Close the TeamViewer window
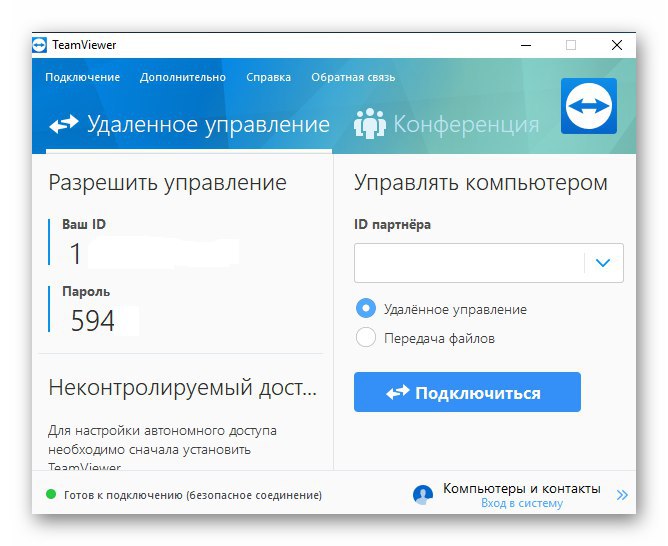Viewport: 668px width, 546px height. coord(617,45)
